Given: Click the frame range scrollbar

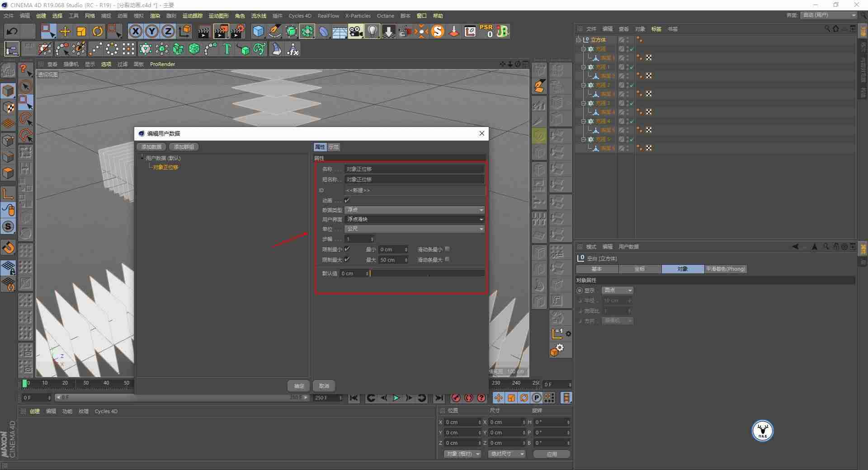Looking at the screenshot, I should click(182, 398).
